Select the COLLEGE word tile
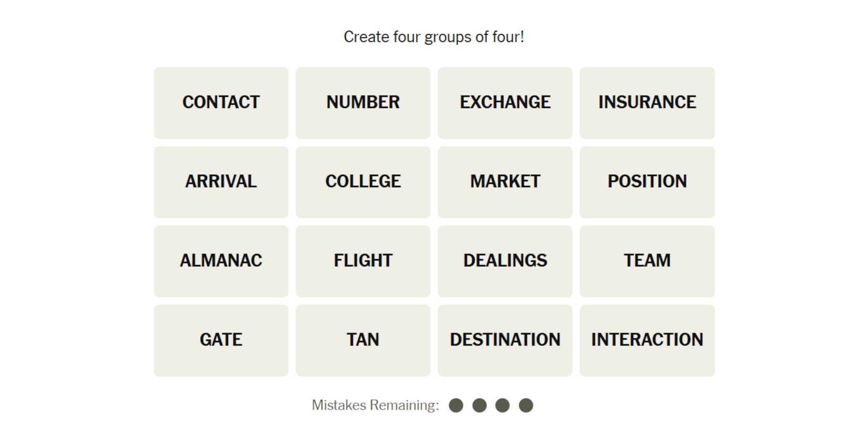 (x=363, y=182)
